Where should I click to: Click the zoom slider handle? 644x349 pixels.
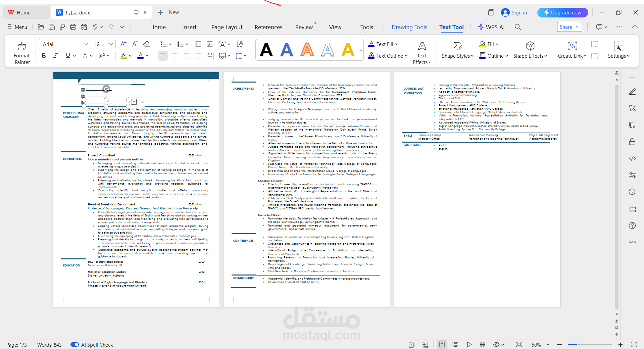pos(579,345)
